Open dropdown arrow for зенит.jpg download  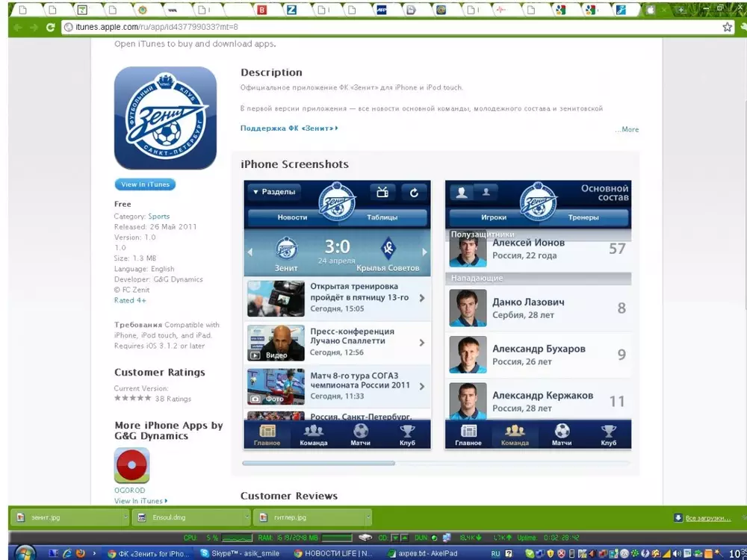pyautogui.click(x=125, y=517)
